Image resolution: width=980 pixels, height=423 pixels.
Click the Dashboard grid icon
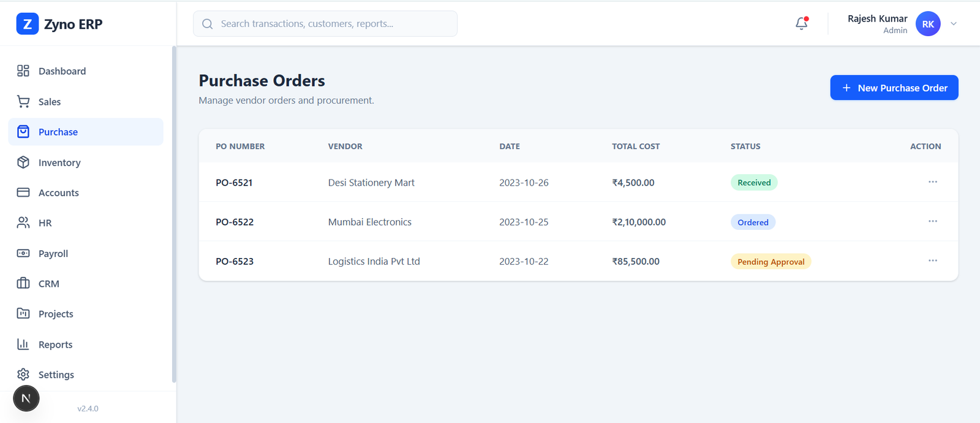pyautogui.click(x=23, y=71)
